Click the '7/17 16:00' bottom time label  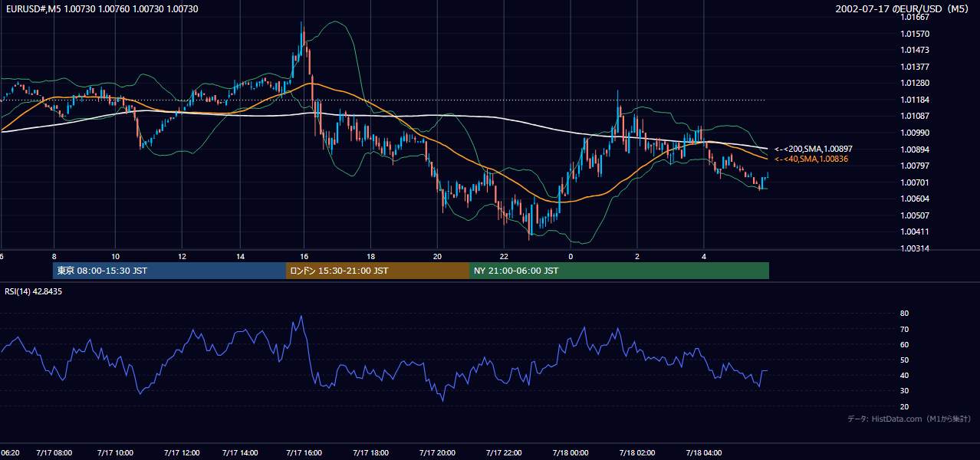pyautogui.click(x=304, y=452)
